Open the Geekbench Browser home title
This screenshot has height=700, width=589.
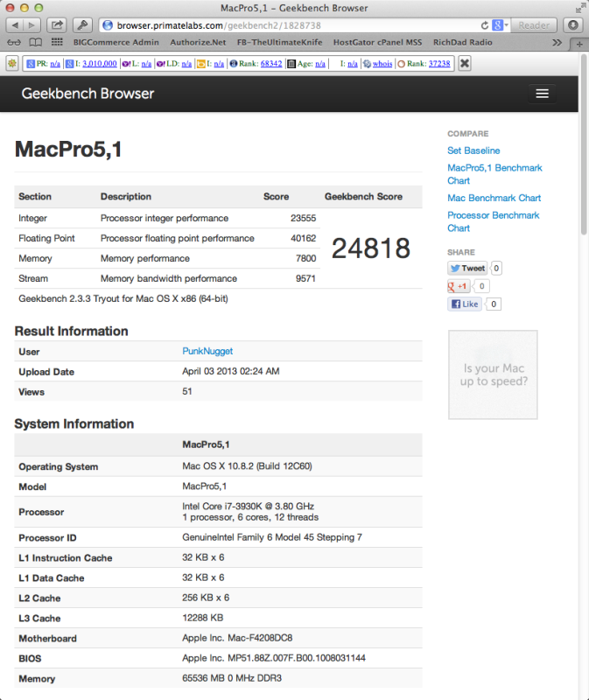[88, 94]
